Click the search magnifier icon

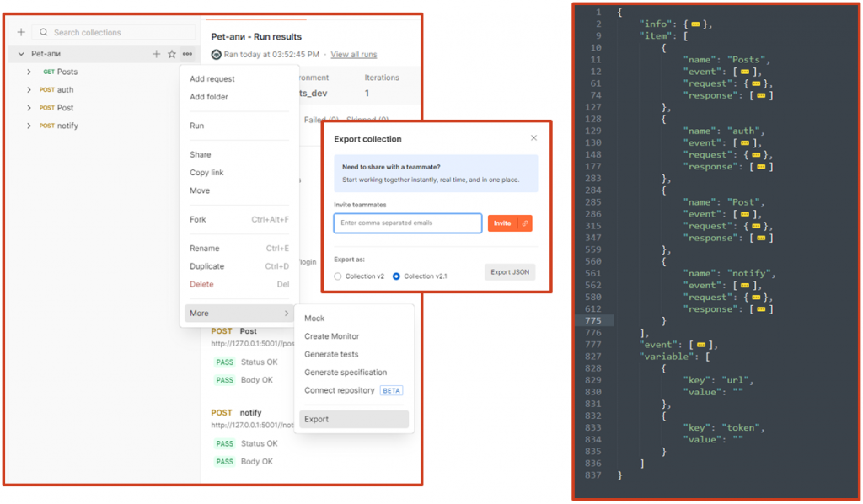tap(44, 33)
